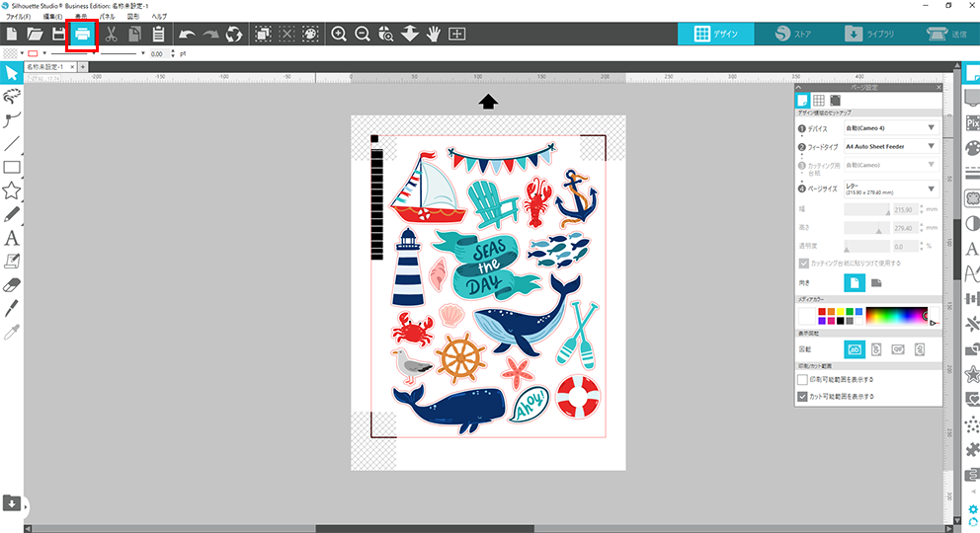980x533 pixels.
Task: Click the Zoom Selection icon
Action: pyautogui.click(x=386, y=34)
